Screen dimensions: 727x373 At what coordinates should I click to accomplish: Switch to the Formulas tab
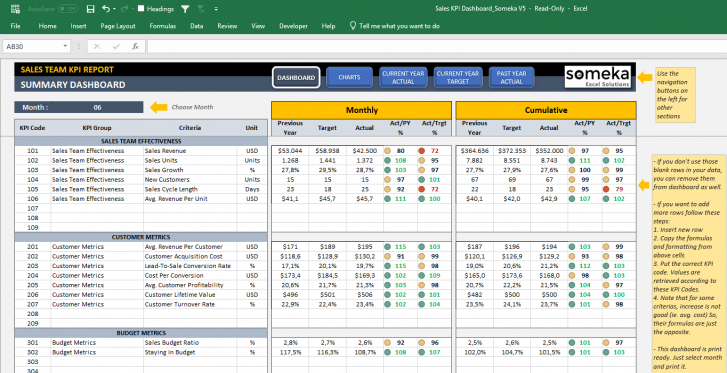click(163, 26)
